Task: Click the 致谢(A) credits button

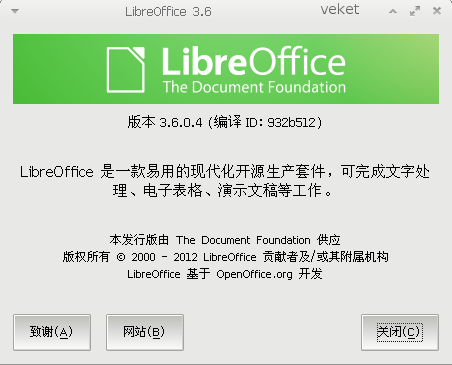Action: (x=52, y=332)
